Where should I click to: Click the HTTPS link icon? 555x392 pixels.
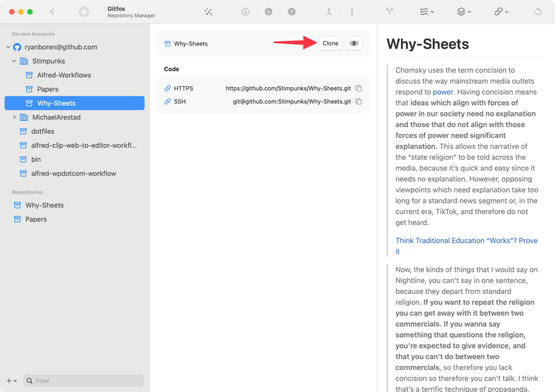click(x=168, y=88)
